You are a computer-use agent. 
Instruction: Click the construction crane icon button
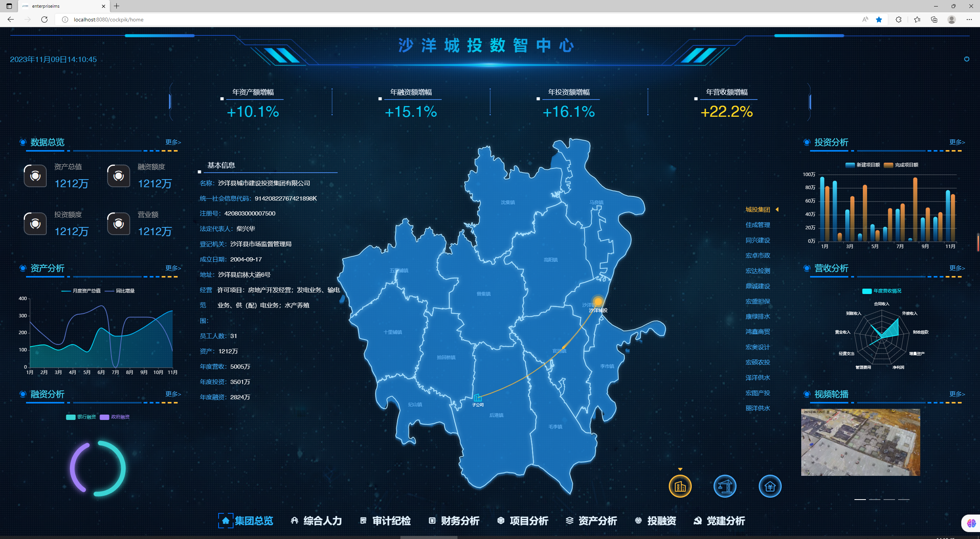[725, 486]
